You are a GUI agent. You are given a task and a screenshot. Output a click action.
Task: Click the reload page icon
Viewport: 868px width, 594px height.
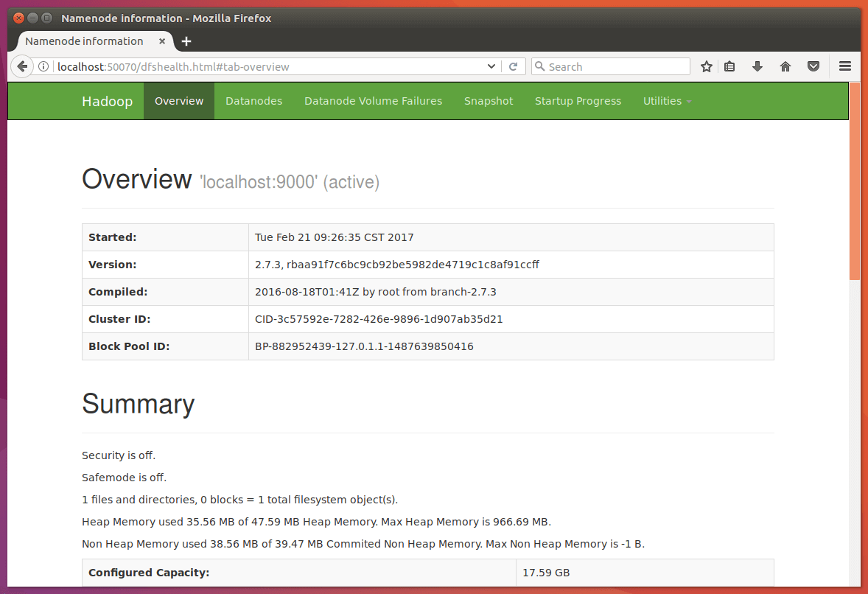pos(514,66)
